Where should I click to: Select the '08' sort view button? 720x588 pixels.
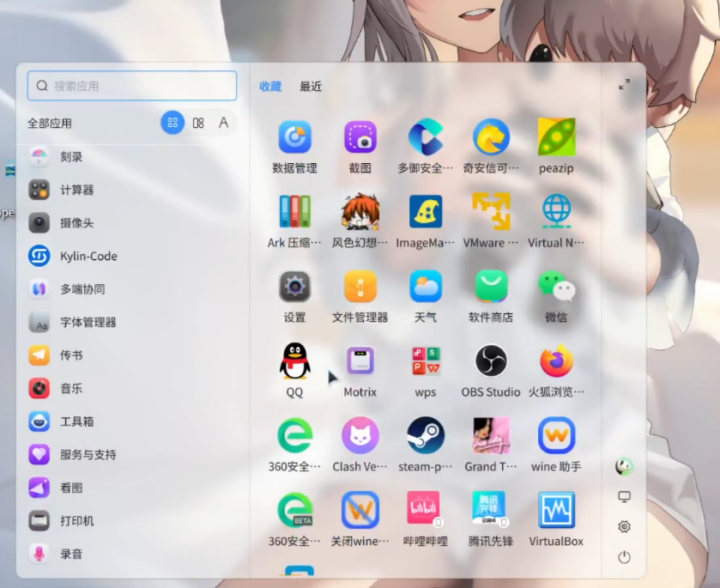point(198,123)
